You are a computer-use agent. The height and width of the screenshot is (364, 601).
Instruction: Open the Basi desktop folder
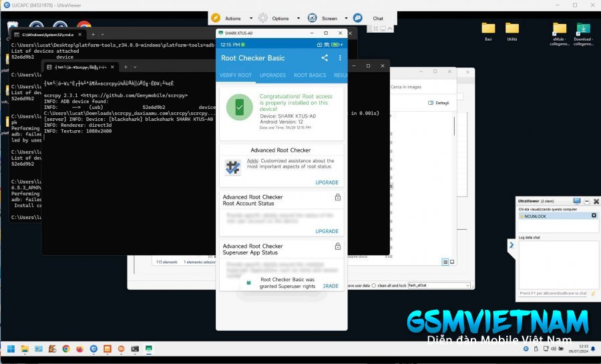pos(488,31)
